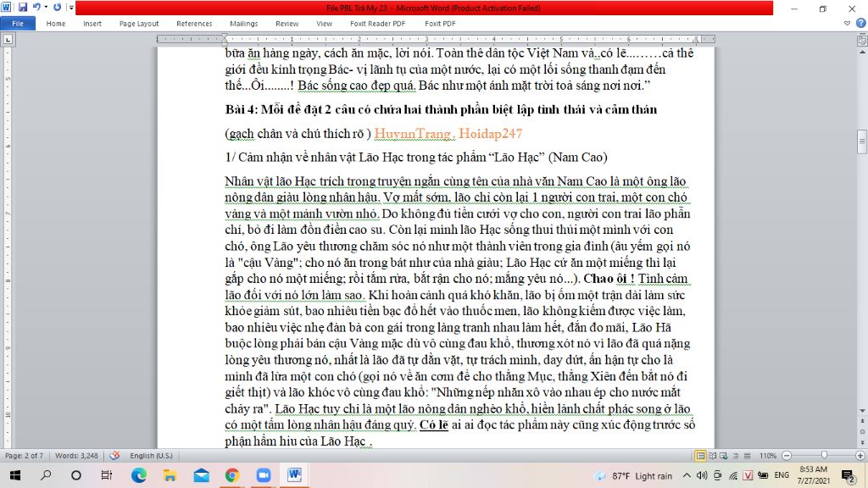Show hidden system tray icons chevron
This screenshot has height=488, width=868.
click(687, 475)
